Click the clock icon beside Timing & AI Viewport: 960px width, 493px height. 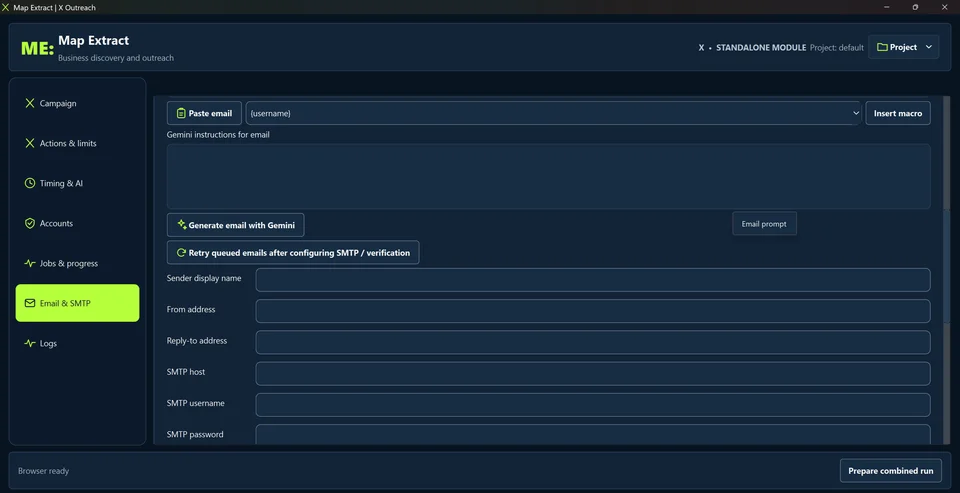pos(29,183)
